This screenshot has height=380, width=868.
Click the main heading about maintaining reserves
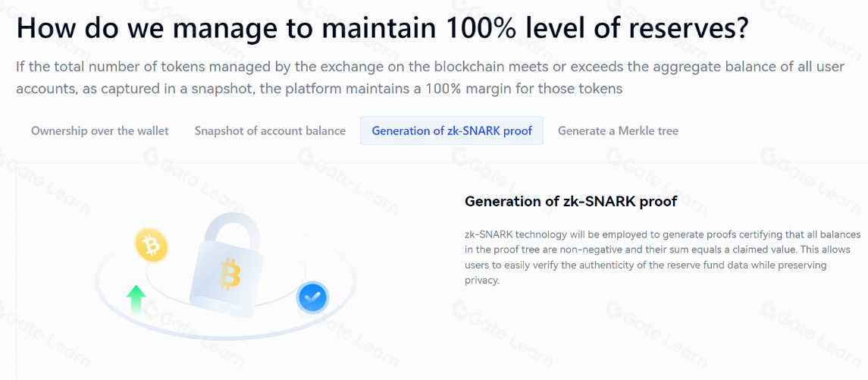(x=382, y=28)
